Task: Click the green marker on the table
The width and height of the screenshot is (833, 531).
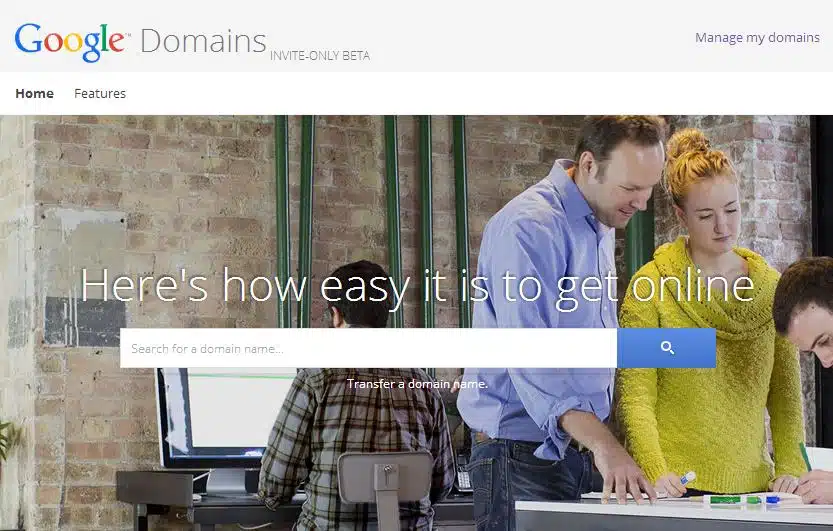Action: coord(732,500)
